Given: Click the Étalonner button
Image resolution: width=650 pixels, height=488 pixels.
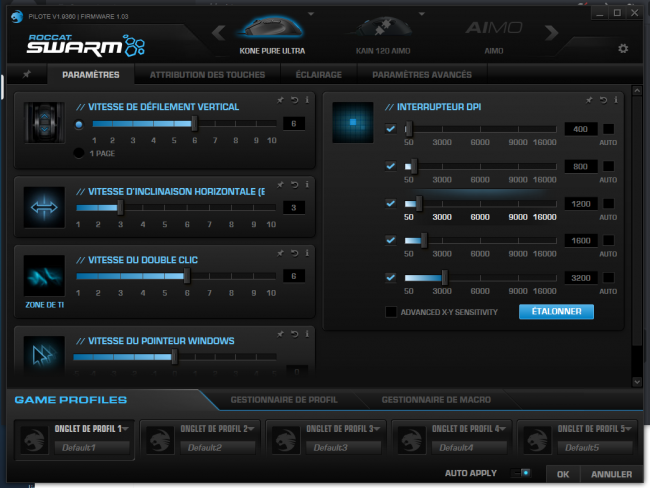Looking at the screenshot, I should click(556, 311).
